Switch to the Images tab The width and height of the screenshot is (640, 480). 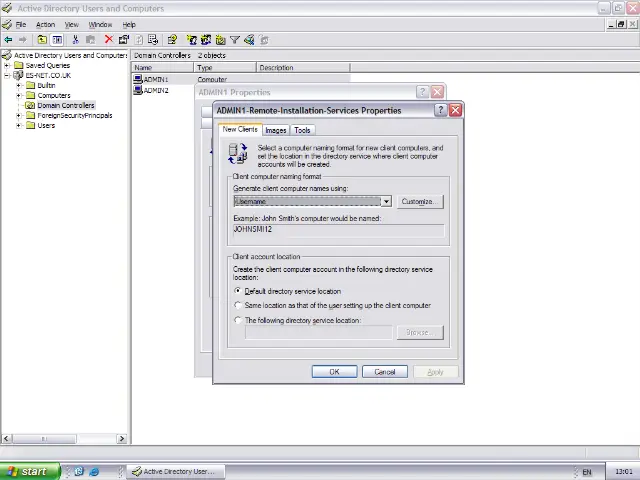276,130
